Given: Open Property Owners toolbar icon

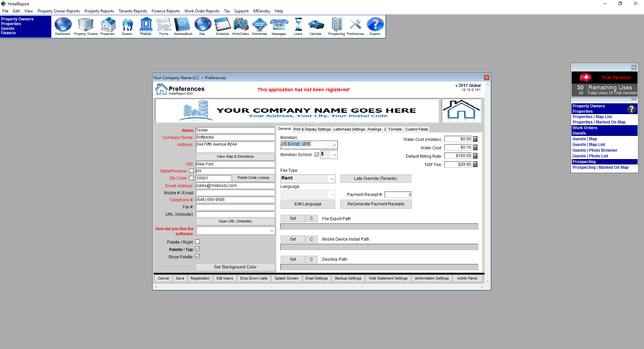Looking at the screenshot, I should click(86, 26).
